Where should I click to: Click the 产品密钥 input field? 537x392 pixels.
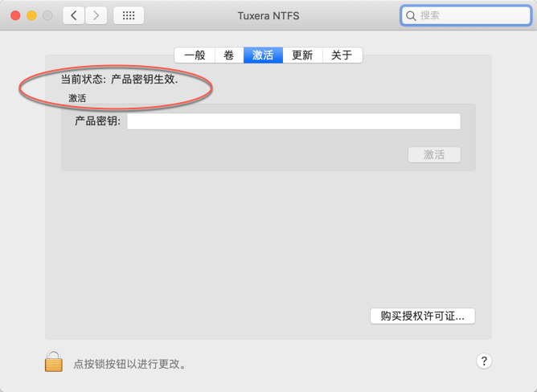point(293,121)
